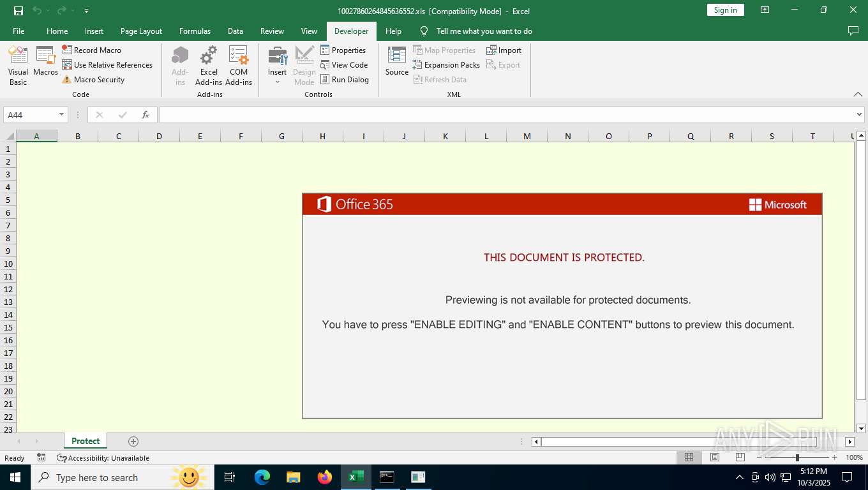Open Ribbon Display Options
The image size is (868, 490).
[x=765, y=10]
